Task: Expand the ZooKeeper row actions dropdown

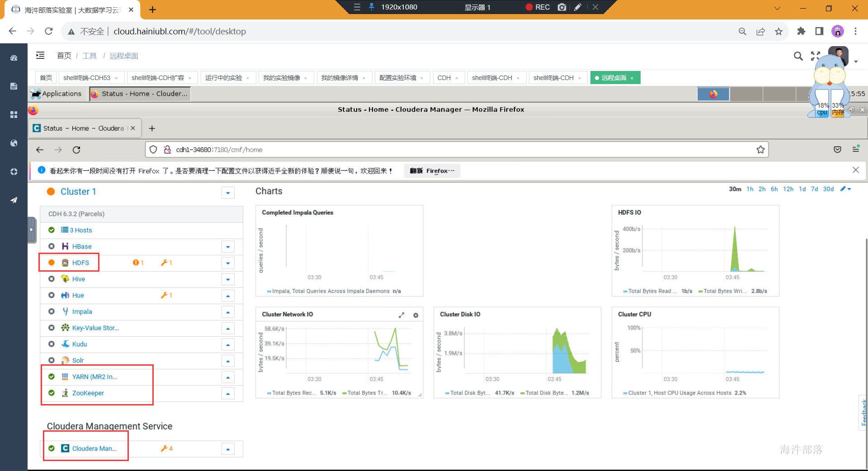Action: coord(228,393)
